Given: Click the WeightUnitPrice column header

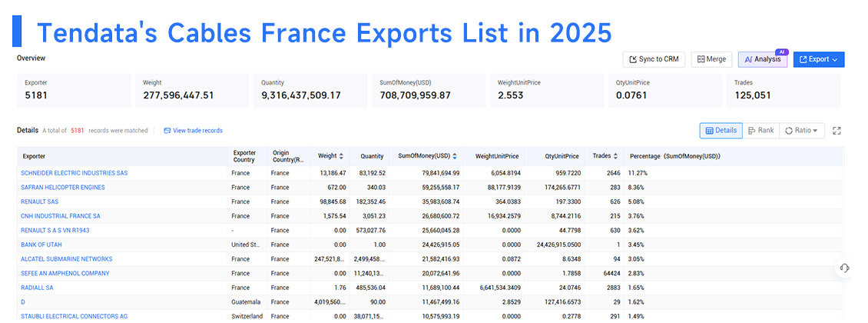Looking at the screenshot, I should pyautogui.click(x=494, y=156).
